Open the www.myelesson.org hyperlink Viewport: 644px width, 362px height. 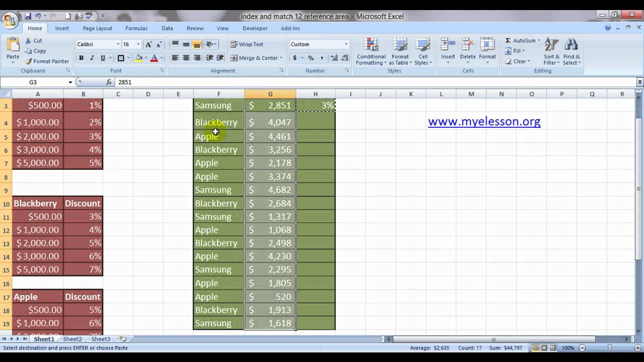(x=484, y=121)
